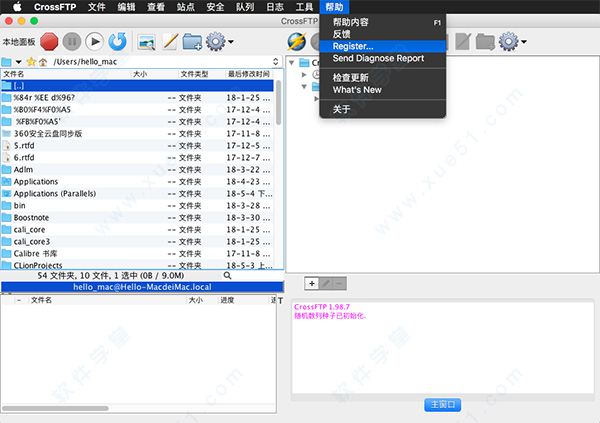Expand the history clock tree node
The width and height of the screenshot is (600, 423).
pos(304,74)
